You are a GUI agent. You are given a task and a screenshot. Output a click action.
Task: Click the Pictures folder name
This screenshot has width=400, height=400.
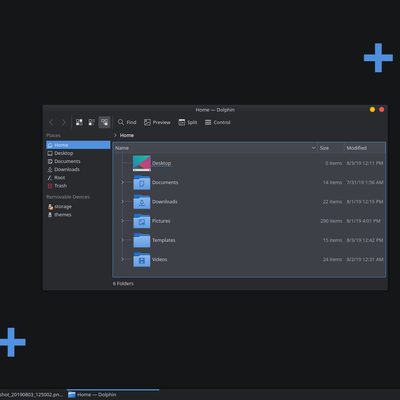click(161, 221)
